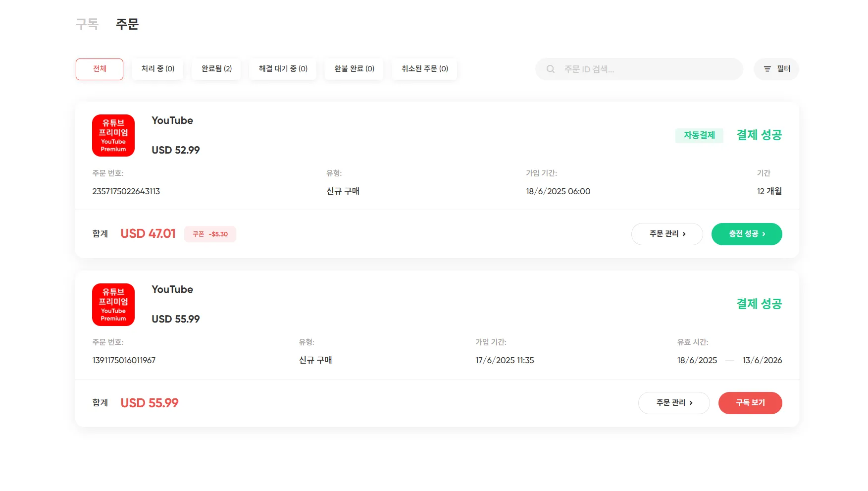Click YouTube Premium logo on USD 52.99 order

tap(113, 136)
